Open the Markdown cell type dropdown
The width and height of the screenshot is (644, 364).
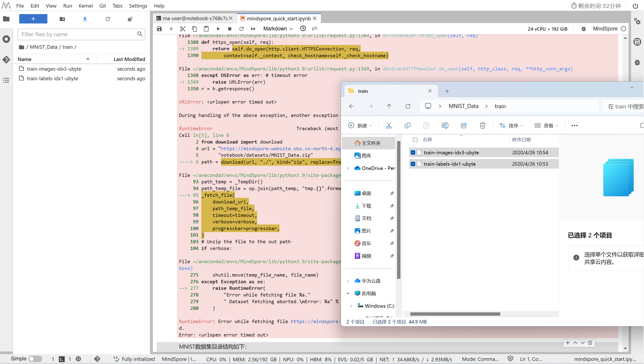pos(278,29)
